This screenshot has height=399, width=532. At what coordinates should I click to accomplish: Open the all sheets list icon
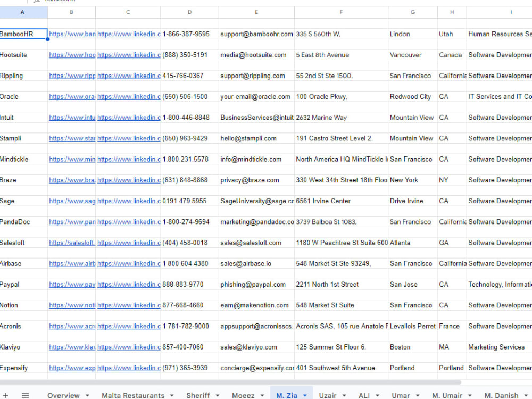tap(25, 395)
